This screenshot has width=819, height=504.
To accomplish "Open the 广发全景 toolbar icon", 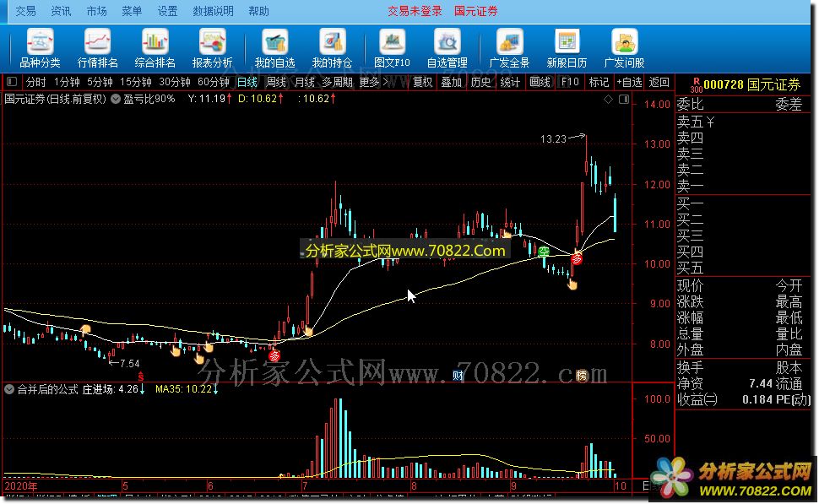I will point(509,49).
